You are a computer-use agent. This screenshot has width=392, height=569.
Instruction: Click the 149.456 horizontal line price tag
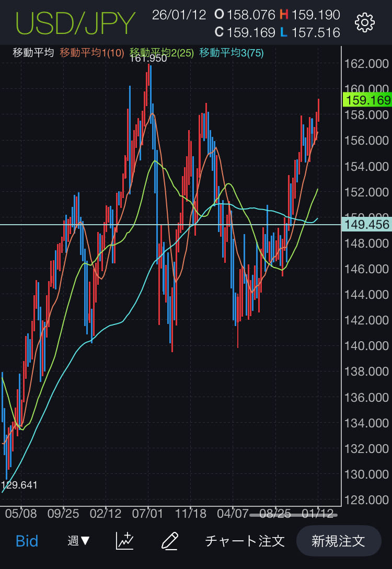click(x=367, y=225)
